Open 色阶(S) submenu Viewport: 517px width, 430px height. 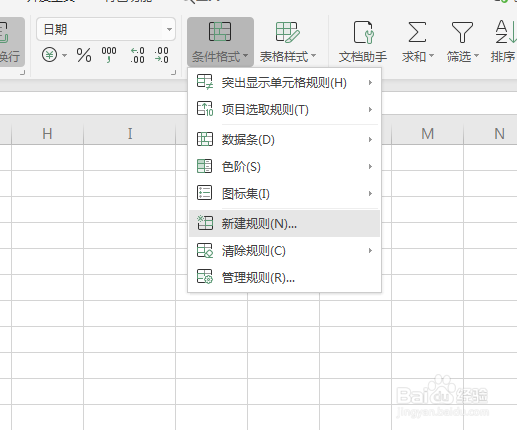285,166
